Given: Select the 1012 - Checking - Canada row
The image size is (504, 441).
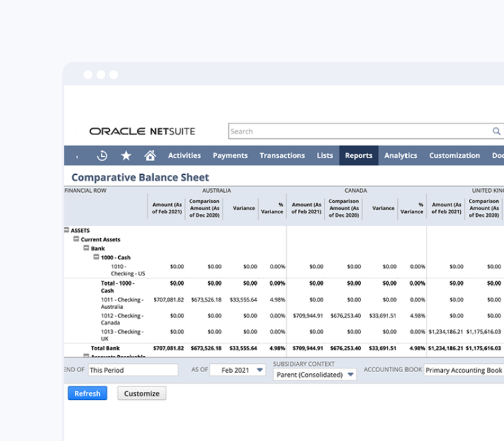Looking at the screenshot, I should pos(284,319).
